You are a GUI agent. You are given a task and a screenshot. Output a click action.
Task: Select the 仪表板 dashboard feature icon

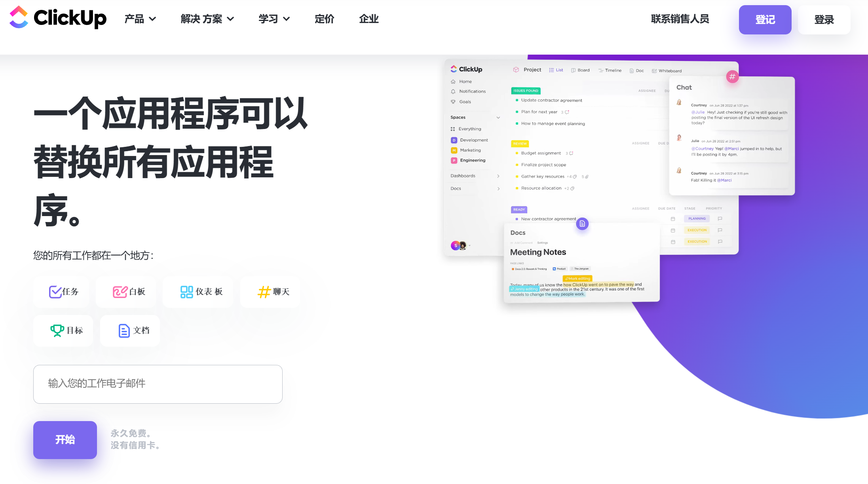(x=186, y=292)
